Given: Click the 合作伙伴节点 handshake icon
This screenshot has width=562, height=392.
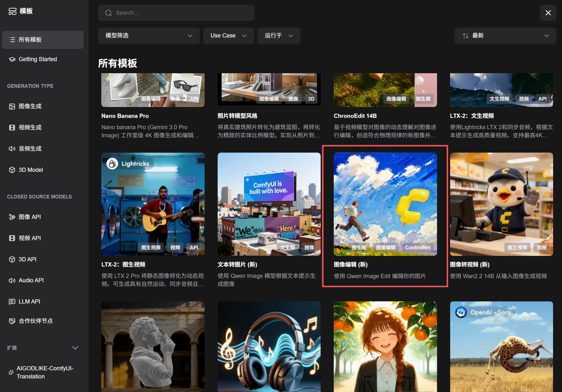Looking at the screenshot, I should click(12, 321).
